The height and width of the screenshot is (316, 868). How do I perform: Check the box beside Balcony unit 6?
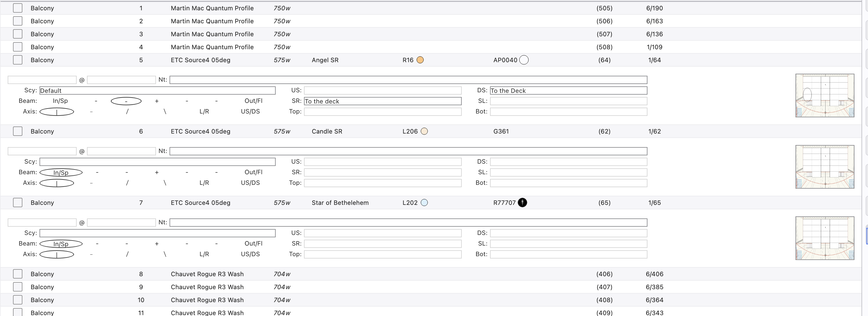pos(17,131)
